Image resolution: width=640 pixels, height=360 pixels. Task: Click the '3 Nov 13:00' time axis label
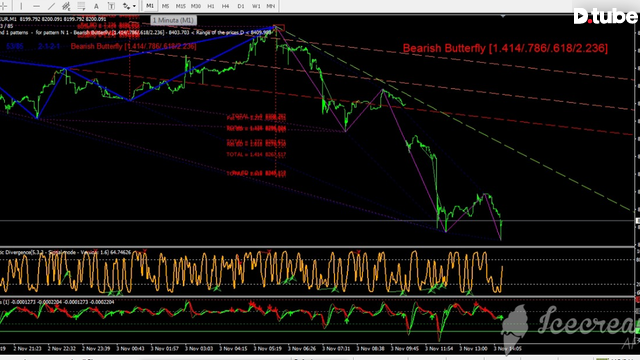(x=473, y=349)
